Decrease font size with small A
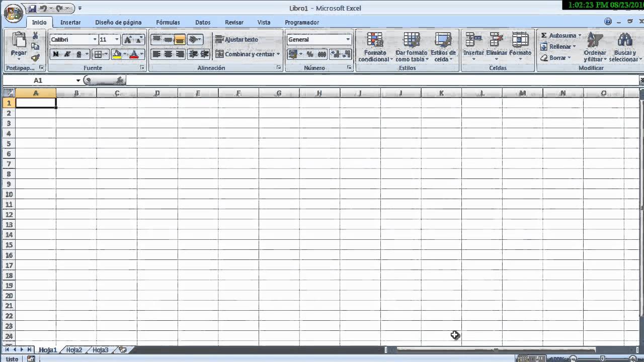 [139, 40]
